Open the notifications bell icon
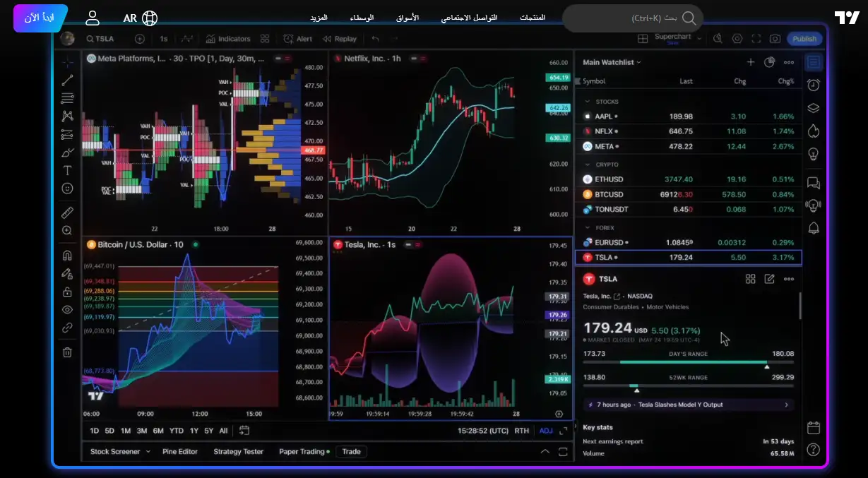This screenshot has width=868, height=478. tap(814, 227)
